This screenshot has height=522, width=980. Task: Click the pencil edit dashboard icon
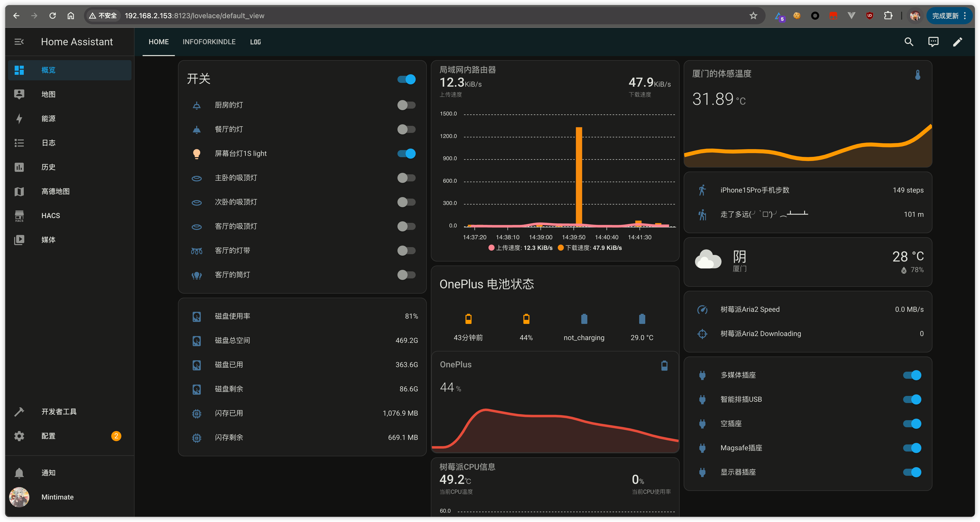click(x=957, y=42)
